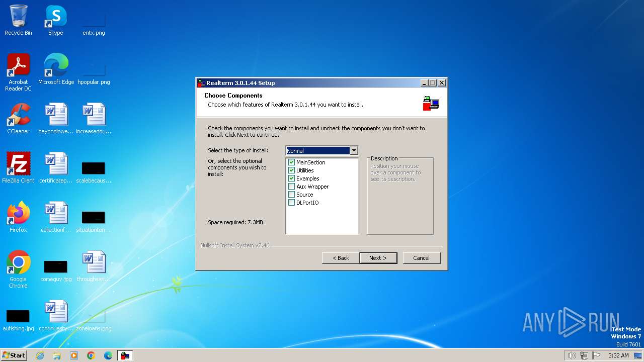Screen dimensions: 644x362
Task: Launch Firefox from the desktop
Action: click(18, 217)
